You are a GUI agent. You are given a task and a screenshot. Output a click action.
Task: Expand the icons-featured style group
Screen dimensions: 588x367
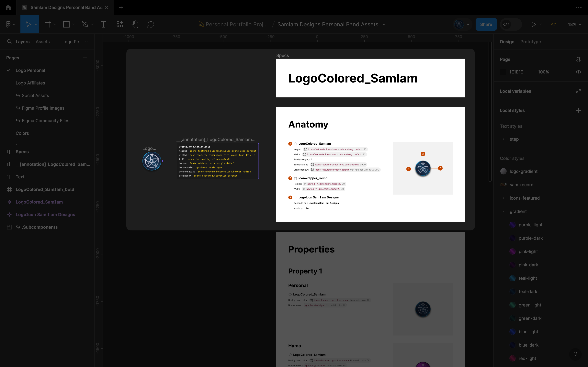pos(503,198)
